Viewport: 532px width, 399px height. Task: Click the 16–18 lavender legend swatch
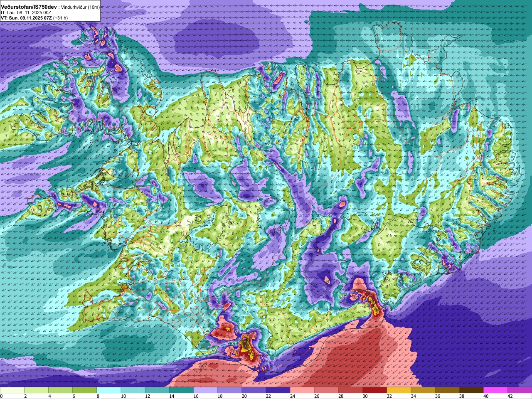pyautogui.click(x=205, y=390)
